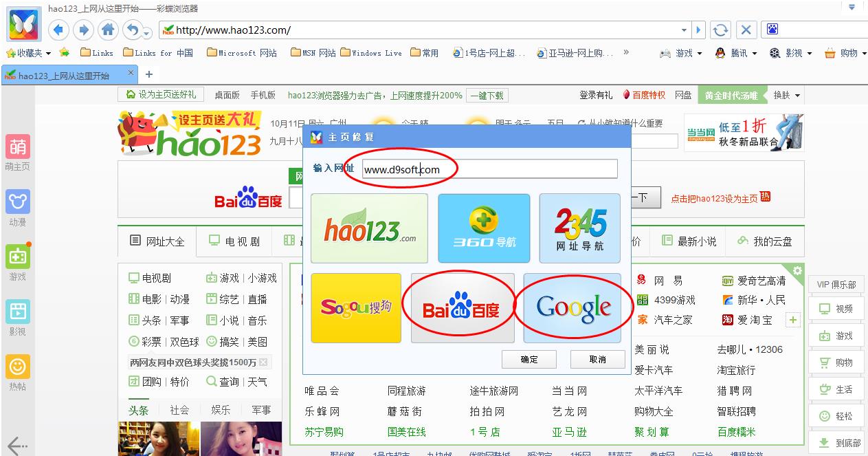
Task: Click the browser forward arrow button
Action: (84, 30)
